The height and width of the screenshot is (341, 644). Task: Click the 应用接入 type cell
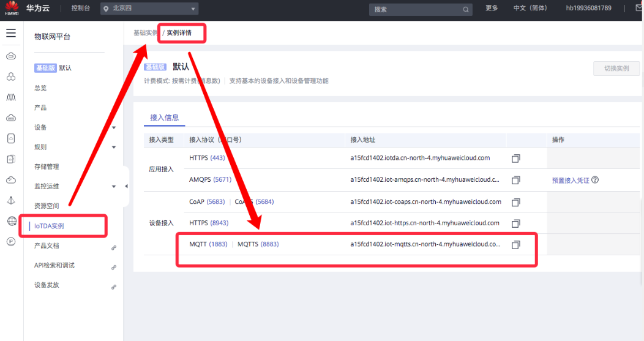pyautogui.click(x=162, y=169)
